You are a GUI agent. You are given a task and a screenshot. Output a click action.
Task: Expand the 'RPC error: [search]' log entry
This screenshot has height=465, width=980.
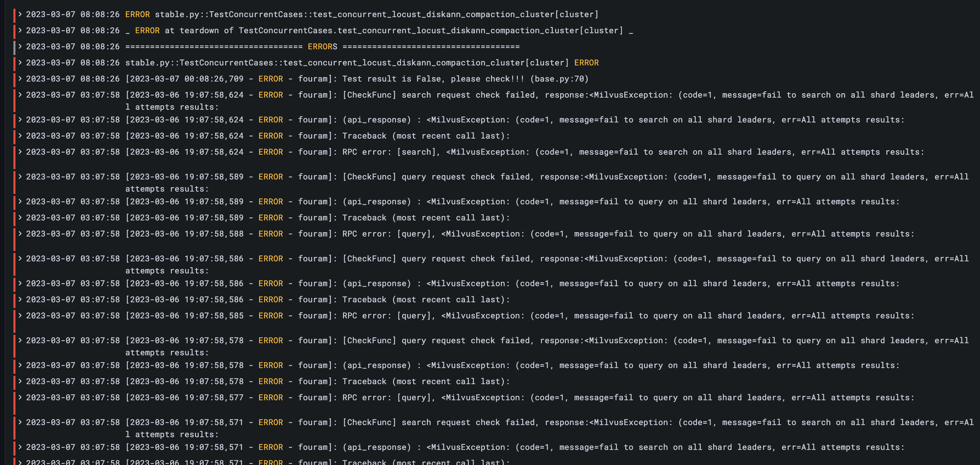coord(20,152)
